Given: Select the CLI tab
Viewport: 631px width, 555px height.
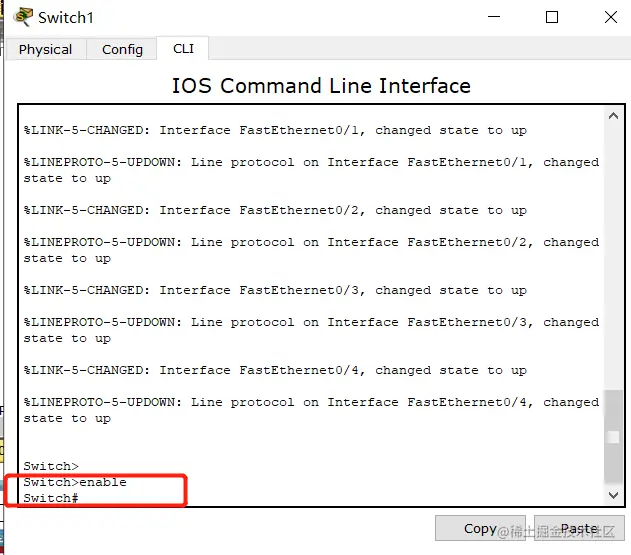Looking at the screenshot, I should 183,49.
